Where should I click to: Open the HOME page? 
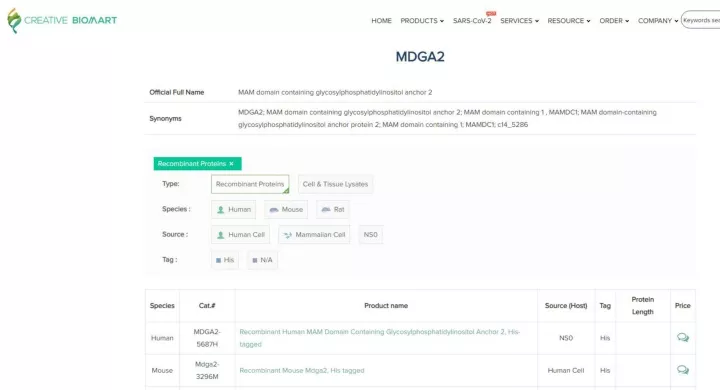(x=381, y=21)
